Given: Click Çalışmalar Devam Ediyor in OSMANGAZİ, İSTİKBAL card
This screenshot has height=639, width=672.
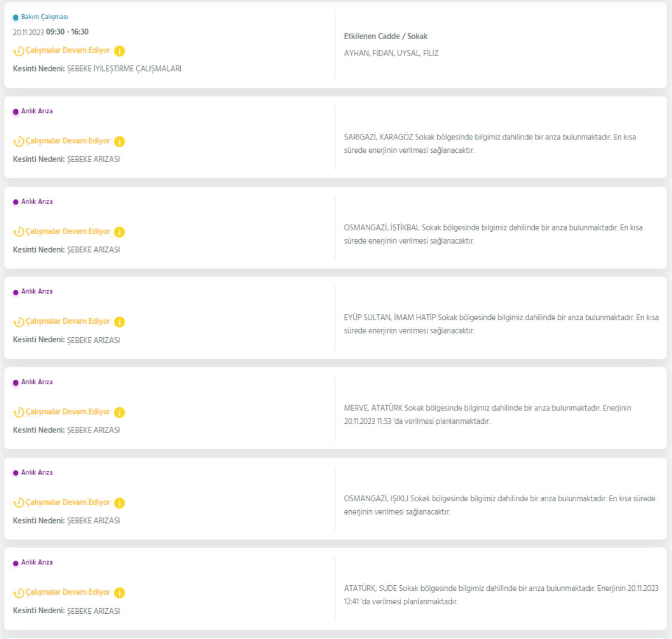Looking at the screenshot, I should tap(68, 231).
